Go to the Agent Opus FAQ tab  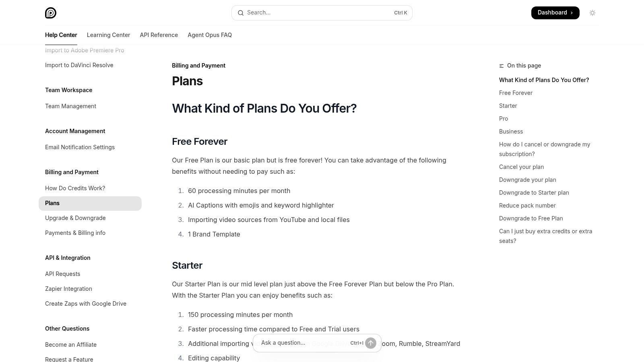coord(210,35)
